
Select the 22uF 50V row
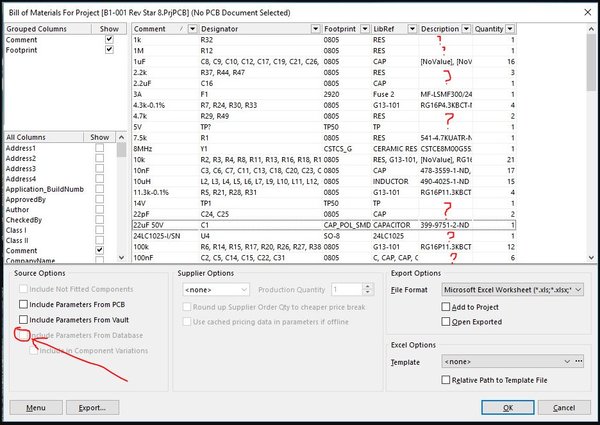(324, 225)
